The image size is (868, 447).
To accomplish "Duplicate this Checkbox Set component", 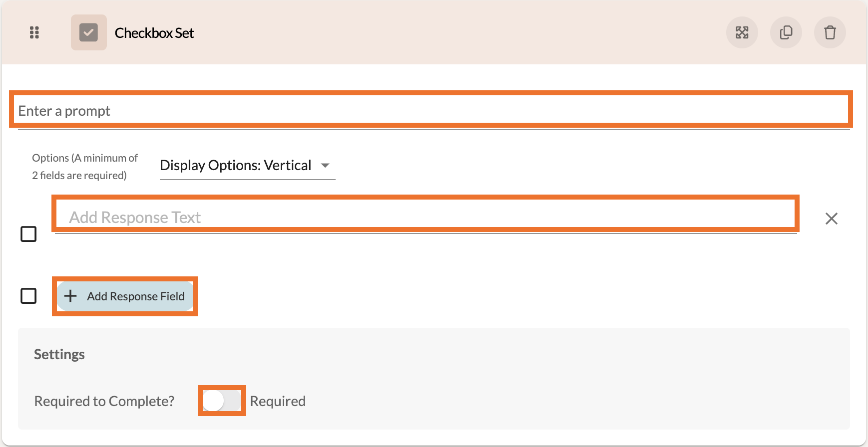I will click(786, 32).
